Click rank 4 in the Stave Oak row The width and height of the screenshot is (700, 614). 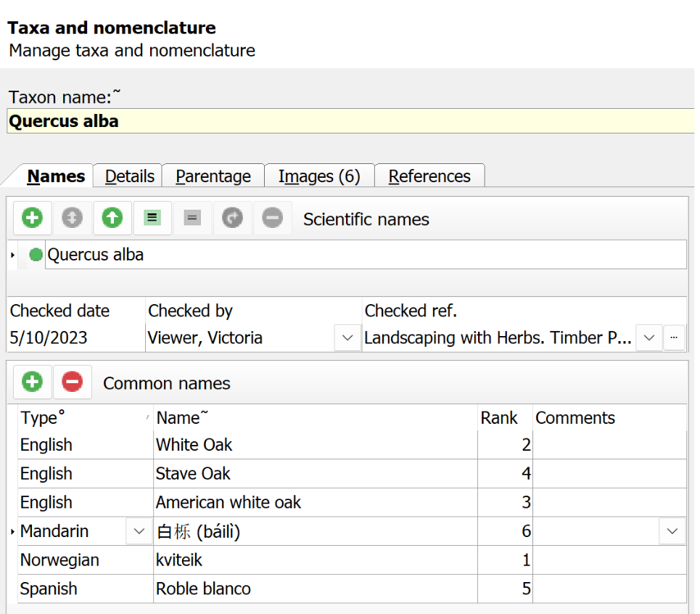[505, 473]
